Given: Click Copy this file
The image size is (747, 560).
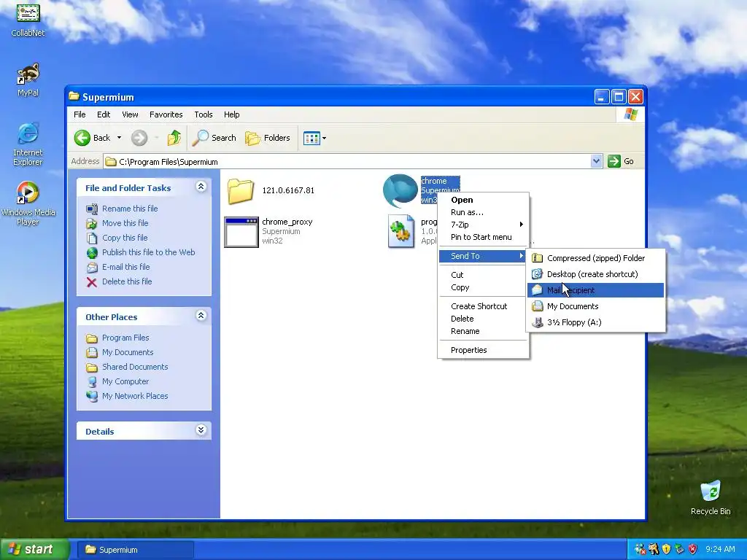Looking at the screenshot, I should tap(125, 238).
